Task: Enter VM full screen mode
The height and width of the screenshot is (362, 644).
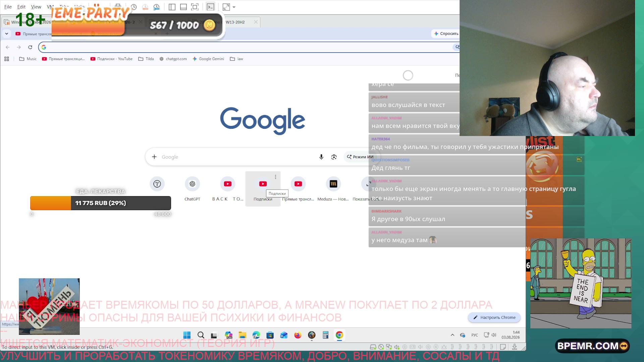Action: point(195,7)
